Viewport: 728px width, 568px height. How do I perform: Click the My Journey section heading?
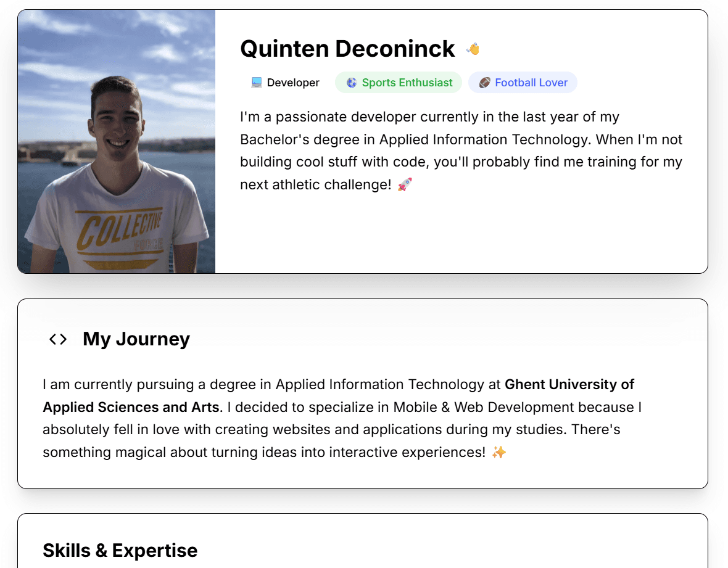click(x=136, y=339)
